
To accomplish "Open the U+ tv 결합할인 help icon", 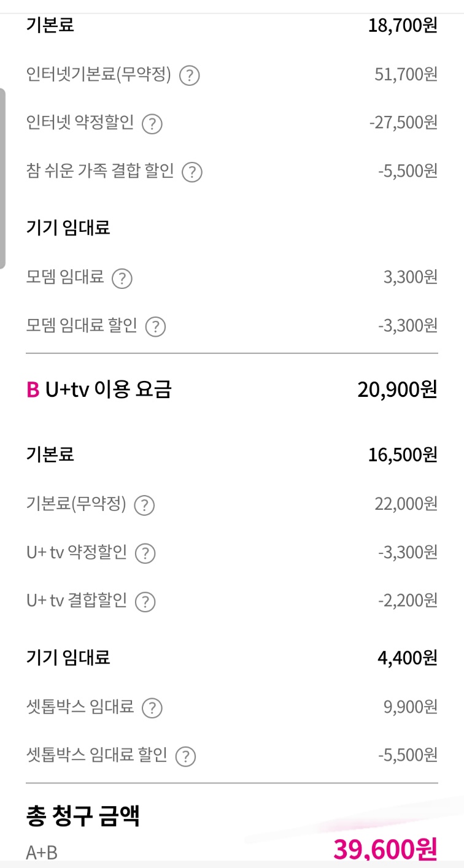I will 145,602.
